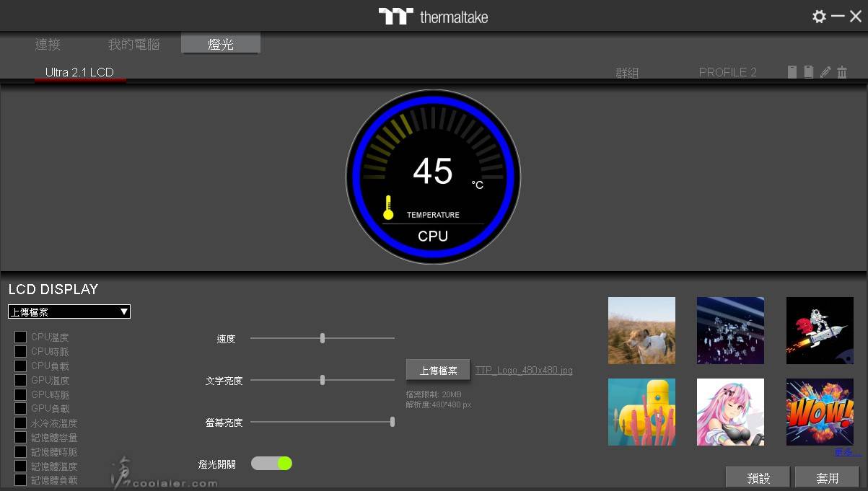Click the 速度 speed slider handle
868x491 pixels.
pyautogui.click(x=323, y=338)
